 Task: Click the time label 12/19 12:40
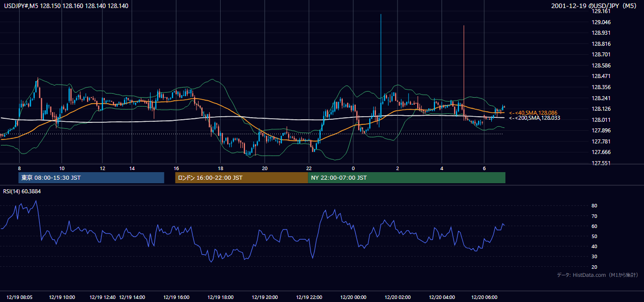(x=103, y=297)
